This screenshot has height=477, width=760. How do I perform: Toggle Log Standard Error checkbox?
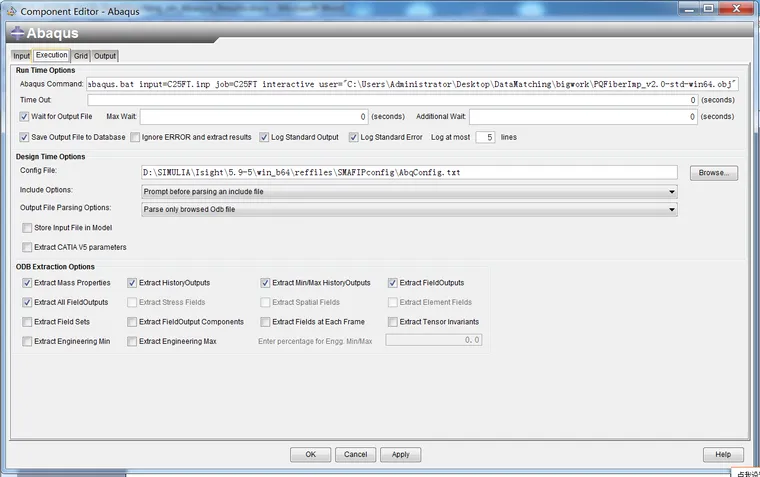(x=353, y=138)
